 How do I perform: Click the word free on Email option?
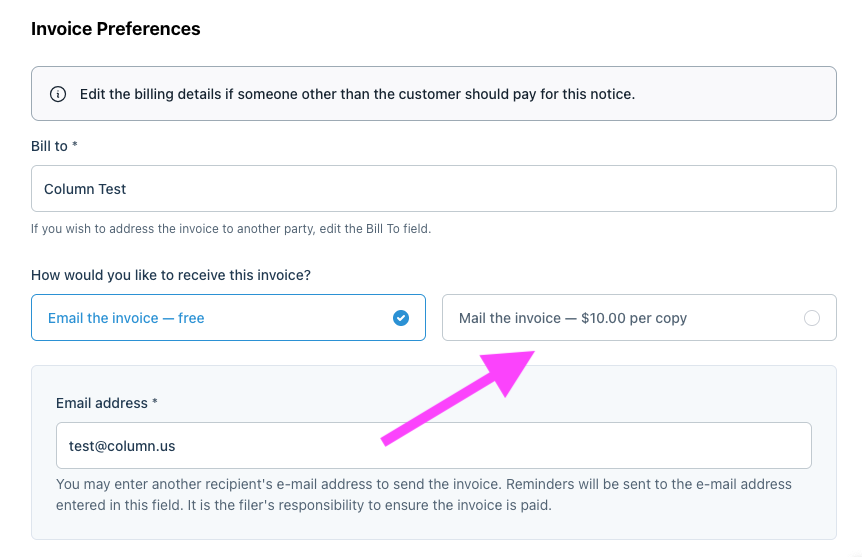(x=191, y=318)
